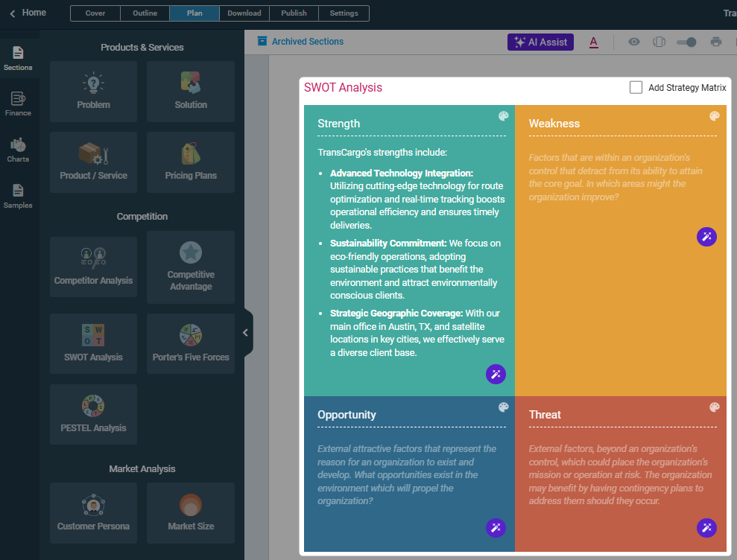Image resolution: width=737 pixels, height=560 pixels.
Task: Switch to the Cover tab
Action: click(x=95, y=13)
